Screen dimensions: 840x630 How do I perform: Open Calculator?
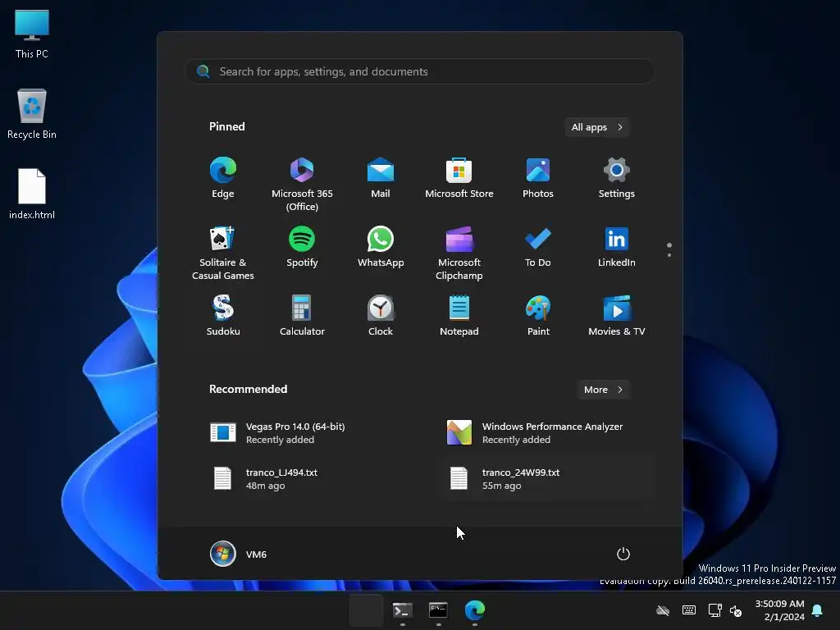(x=302, y=316)
